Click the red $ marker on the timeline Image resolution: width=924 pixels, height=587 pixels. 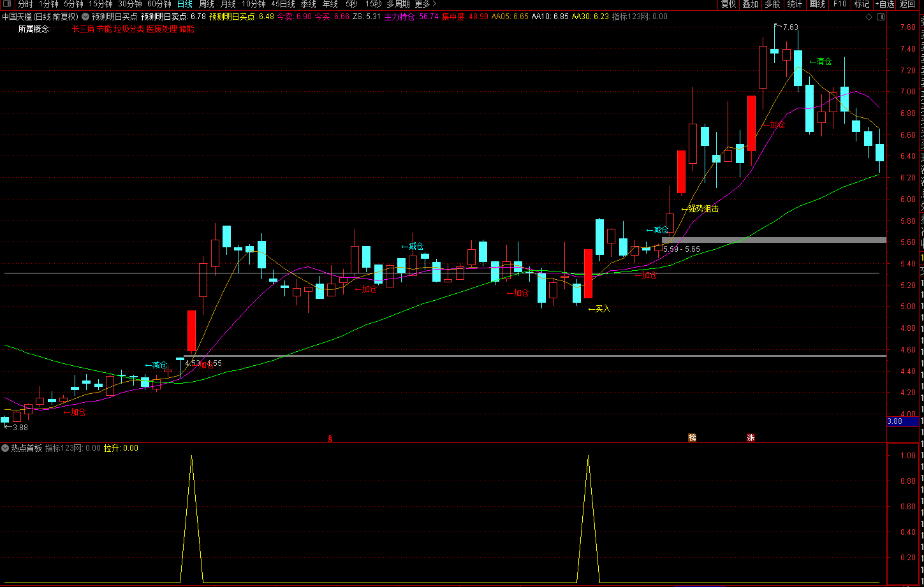[330, 438]
